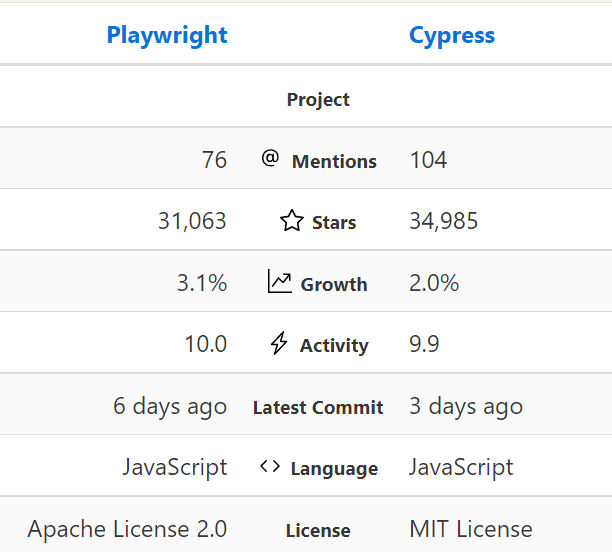
Task: Select the License row label
Action: pos(318,531)
